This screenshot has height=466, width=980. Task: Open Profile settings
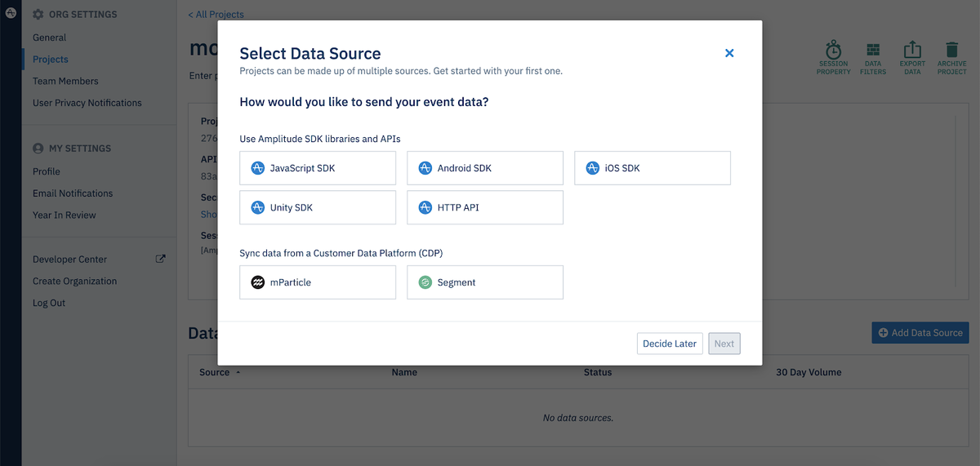pos(47,171)
